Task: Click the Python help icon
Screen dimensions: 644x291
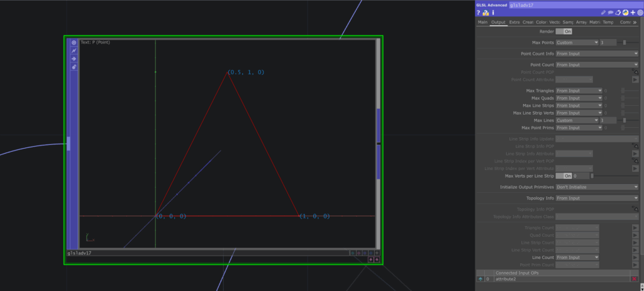Action: [x=486, y=13]
